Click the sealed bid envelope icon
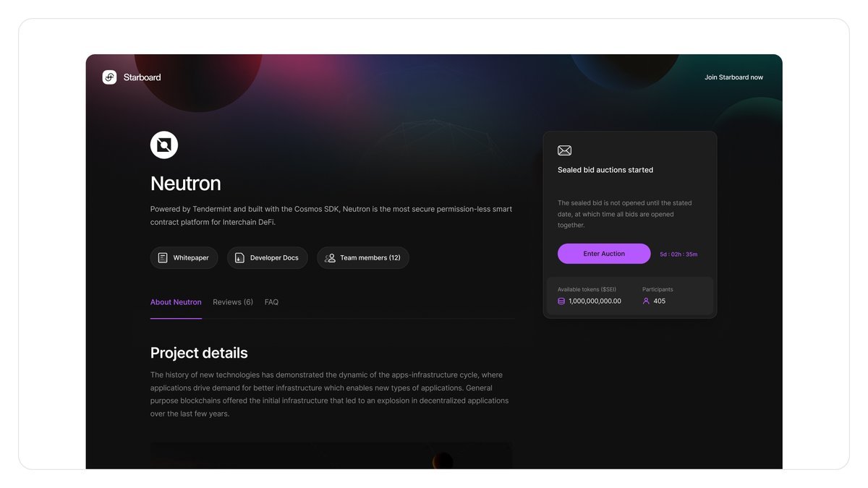The height and width of the screenshot is (488, 868). pyautogui.click(x=565, y=150)
